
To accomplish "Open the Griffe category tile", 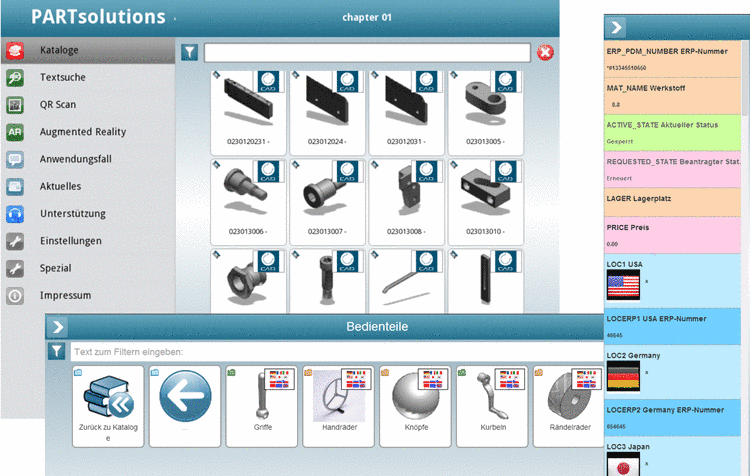I will 262,407.
